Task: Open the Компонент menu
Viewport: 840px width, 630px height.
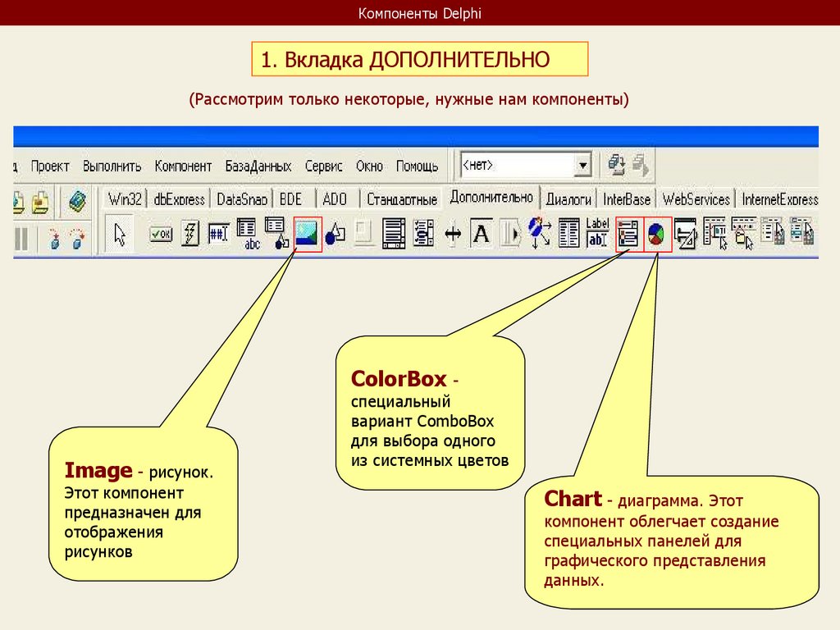Action: coord(183,166)
